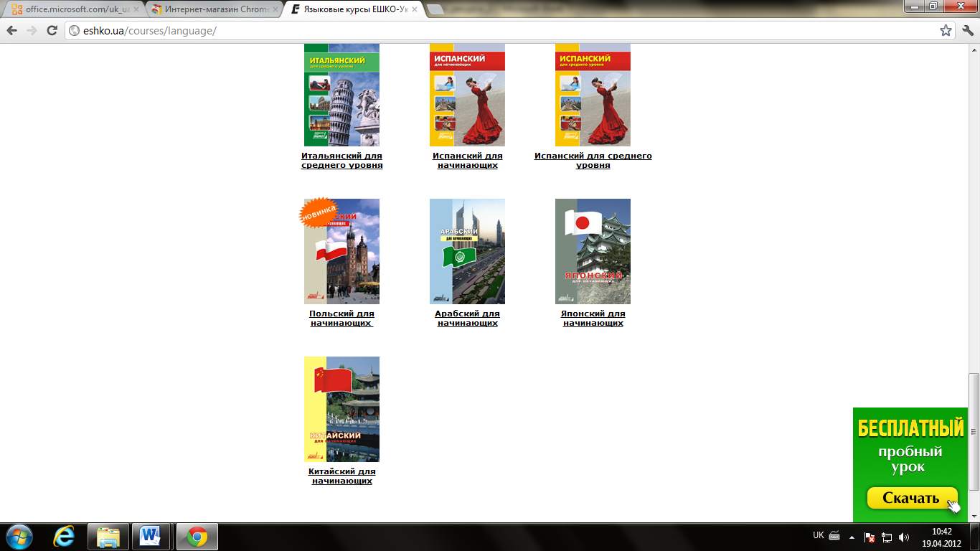Click the page vertical scrollbar thumb
This screenshot has height=551, width=980.
[974, 431]
